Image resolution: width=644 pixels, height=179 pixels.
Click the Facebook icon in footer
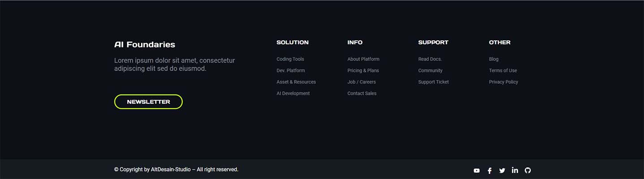489,170
